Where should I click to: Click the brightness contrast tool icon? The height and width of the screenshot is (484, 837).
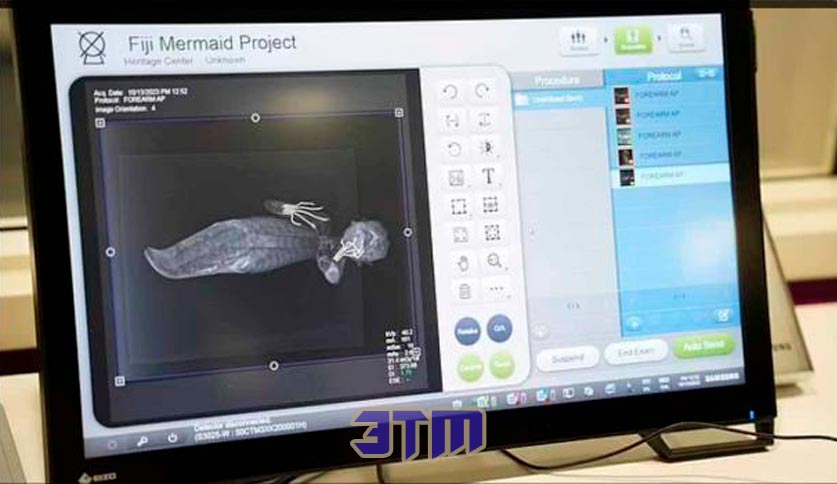[486, 147]
